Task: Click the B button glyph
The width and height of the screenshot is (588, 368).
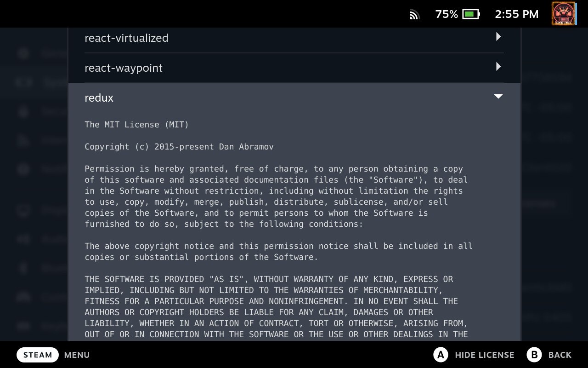Action: [x=534, y=355]
